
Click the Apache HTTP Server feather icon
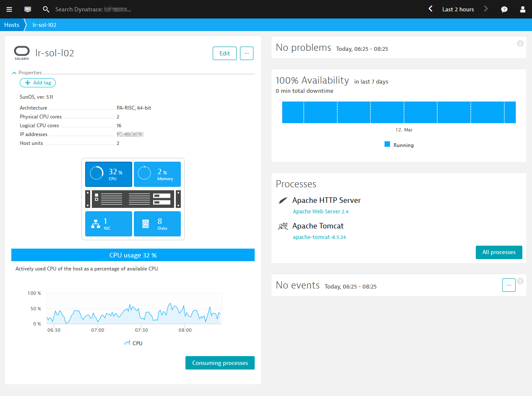click(283, 201)
